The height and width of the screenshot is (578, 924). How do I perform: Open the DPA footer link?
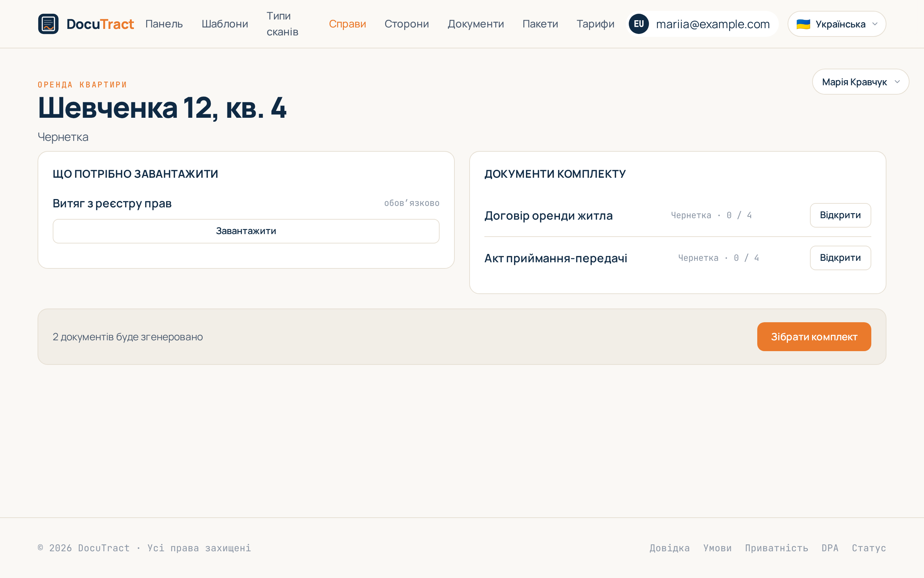point(830,548)
